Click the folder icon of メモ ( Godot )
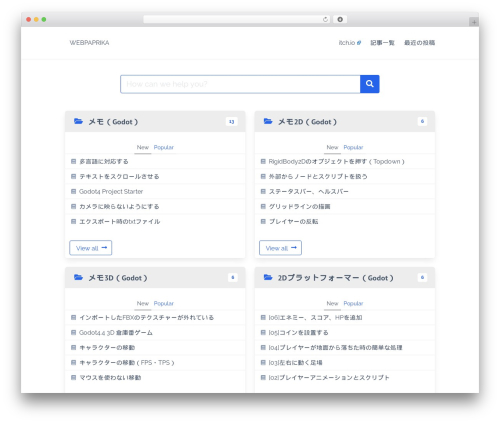Image resolution: width=500 pixels, height=423 pixels. (x=78, y=121)
